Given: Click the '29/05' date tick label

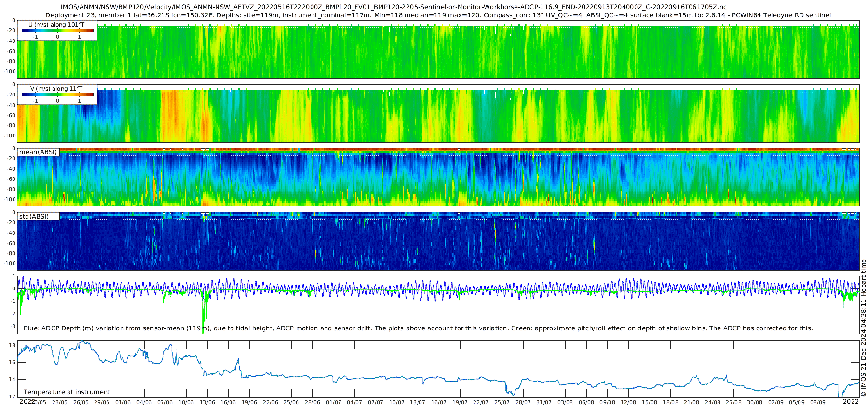Looking at the screenshot, I should click(102, 402).
